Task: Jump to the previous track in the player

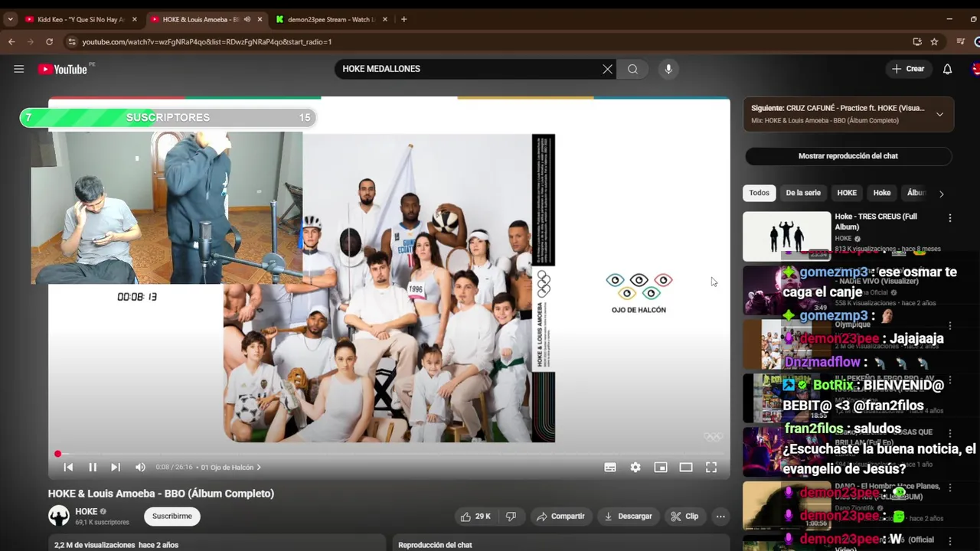Action: tap(68, 467)
